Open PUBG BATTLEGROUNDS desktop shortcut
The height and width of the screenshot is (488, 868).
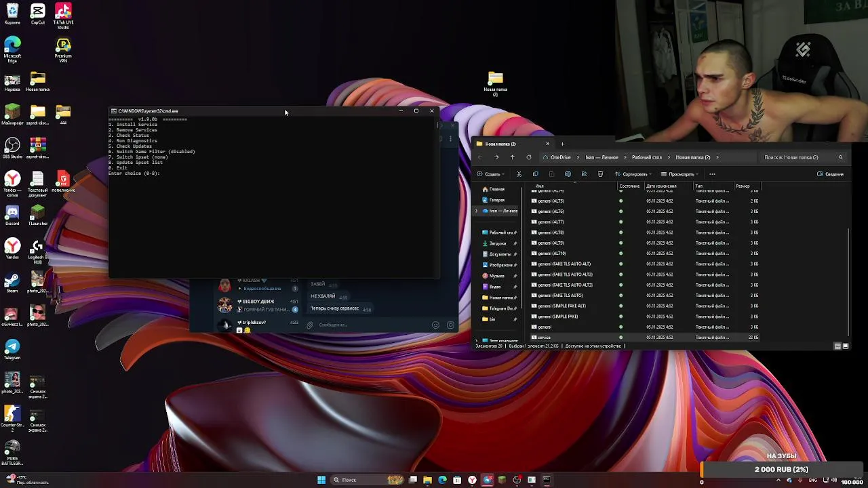coord(12,452)
